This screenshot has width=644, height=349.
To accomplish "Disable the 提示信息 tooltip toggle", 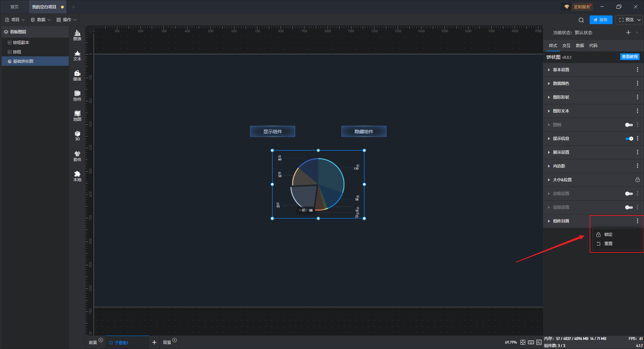I will click(x=629, y=139).
